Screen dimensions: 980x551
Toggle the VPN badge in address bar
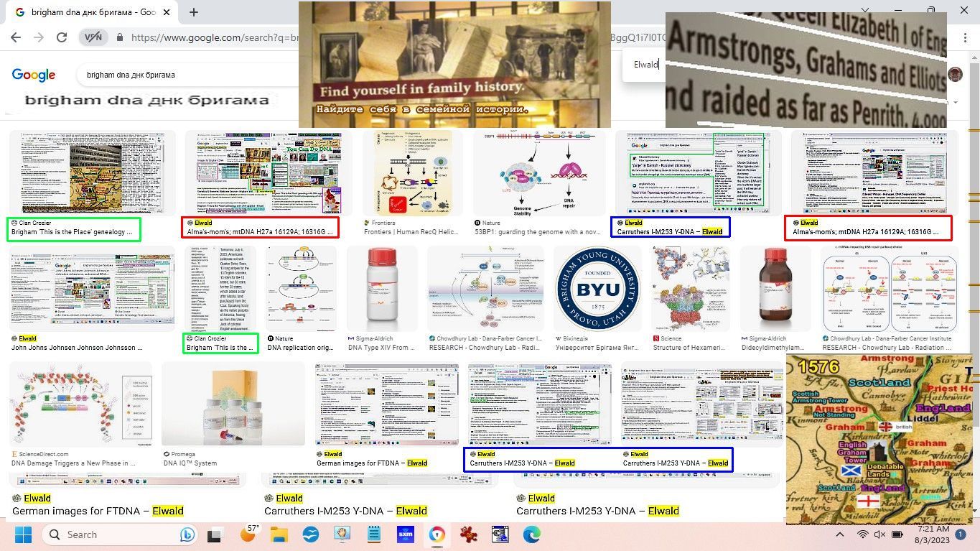click(93, 37)
